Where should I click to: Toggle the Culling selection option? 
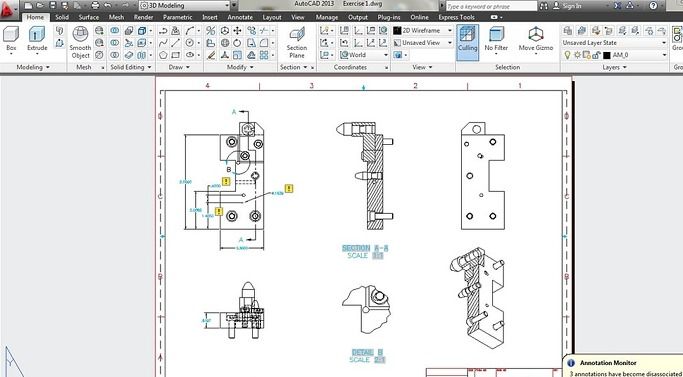467,42
